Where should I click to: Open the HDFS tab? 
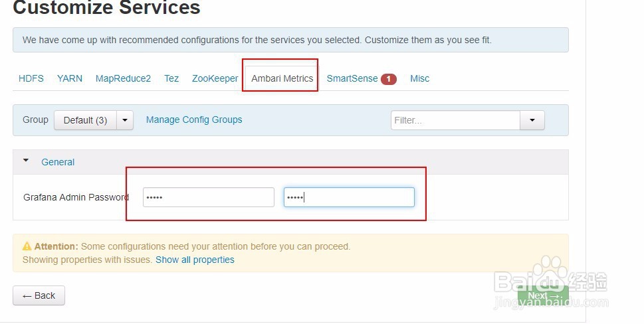(x=31, y=78)
